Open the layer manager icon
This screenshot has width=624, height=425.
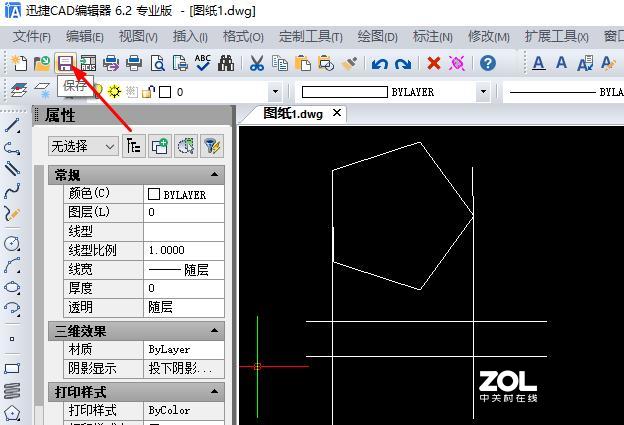(19, 91)
